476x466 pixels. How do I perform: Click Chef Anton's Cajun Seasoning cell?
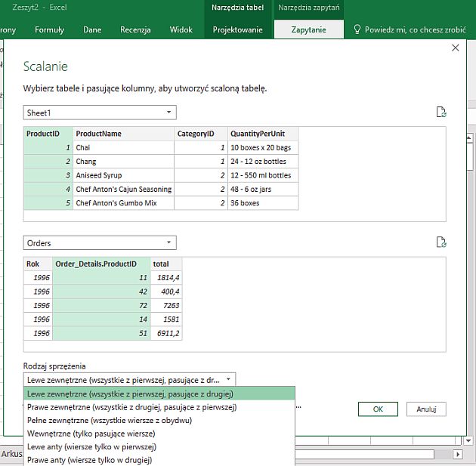124,189
